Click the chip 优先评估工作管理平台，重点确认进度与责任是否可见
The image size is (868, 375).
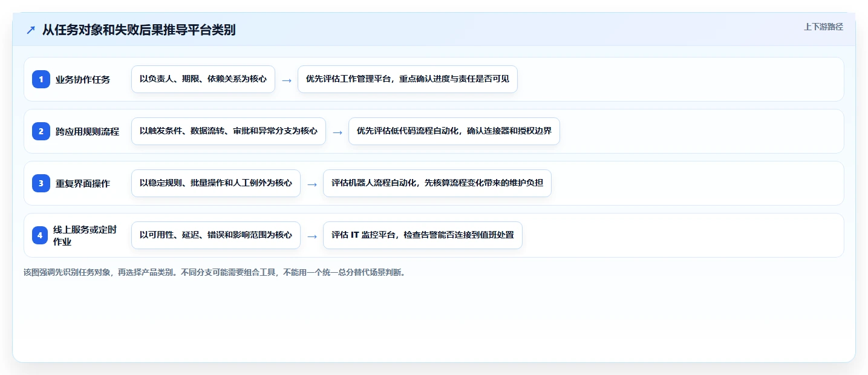click(x=408, y=79)
